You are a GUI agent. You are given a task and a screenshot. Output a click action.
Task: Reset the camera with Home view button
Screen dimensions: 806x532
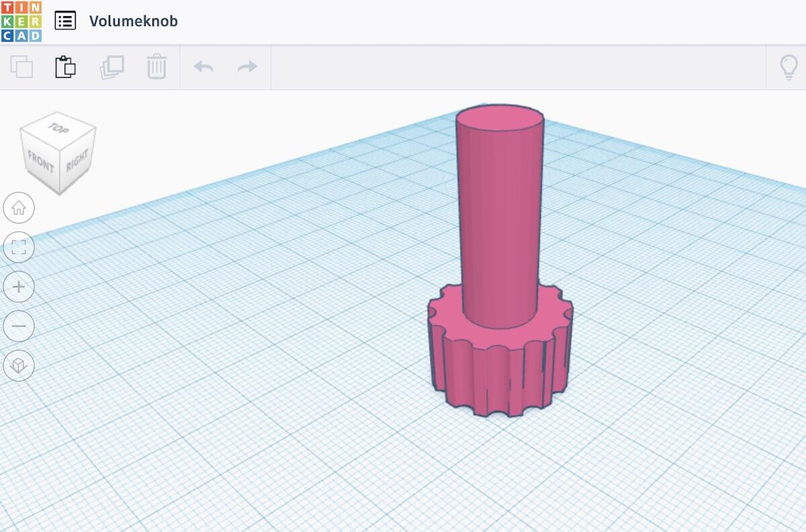pos(19,208)
